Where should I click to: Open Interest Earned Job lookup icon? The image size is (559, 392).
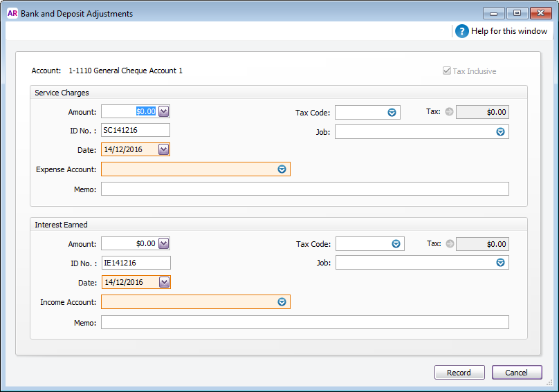tap(500, 263)
